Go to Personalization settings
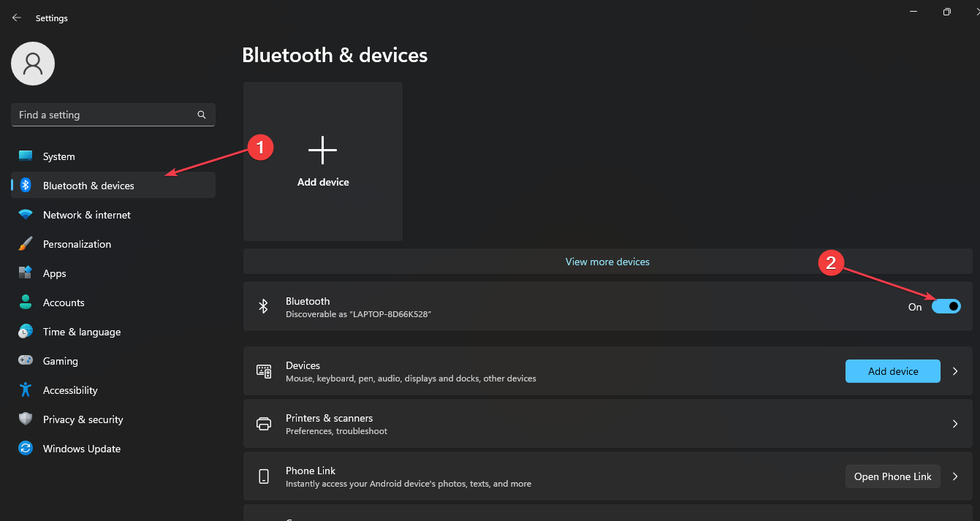980x521 pixels. click(113, 244)
